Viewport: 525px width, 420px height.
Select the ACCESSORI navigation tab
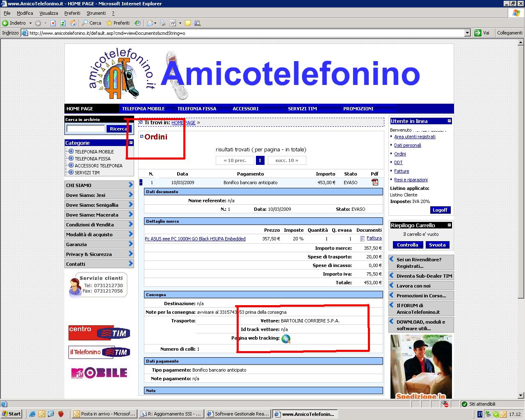tap(246, 109)
